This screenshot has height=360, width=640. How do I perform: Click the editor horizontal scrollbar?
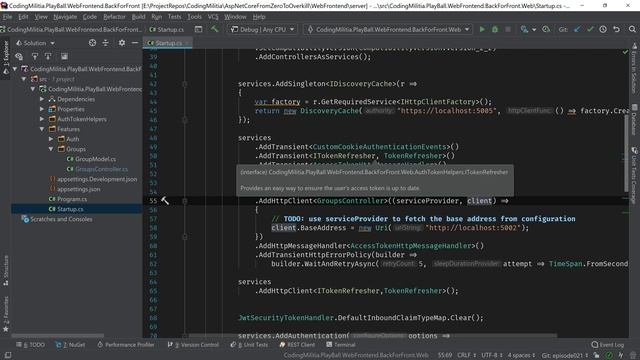tap(373, 336)
